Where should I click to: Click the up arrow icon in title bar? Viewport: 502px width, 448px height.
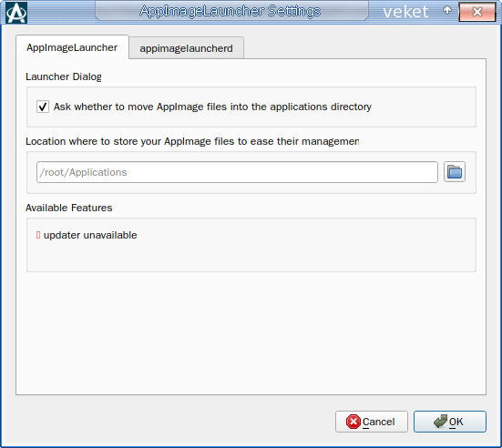[x=447, y=11]
